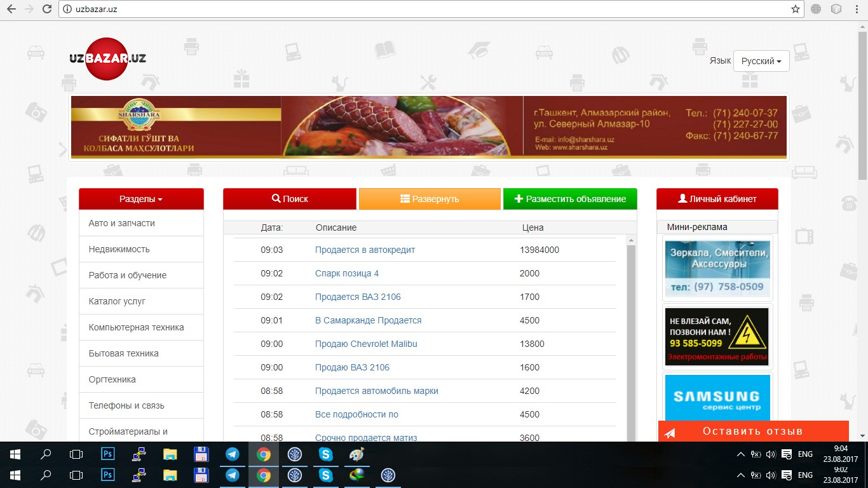Open the listing Спарк позица 4
Image resolution: width=868 pixels, height=488 pixels.
347,273
